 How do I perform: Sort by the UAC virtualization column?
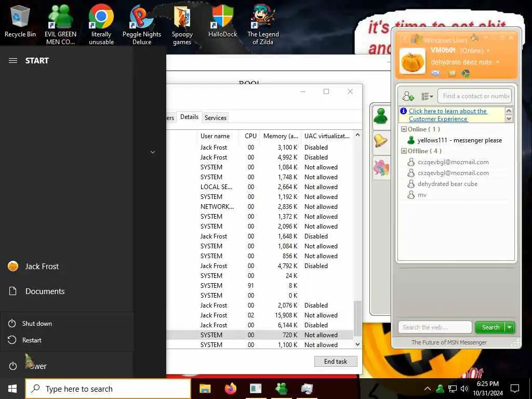(x=327, y=136)
